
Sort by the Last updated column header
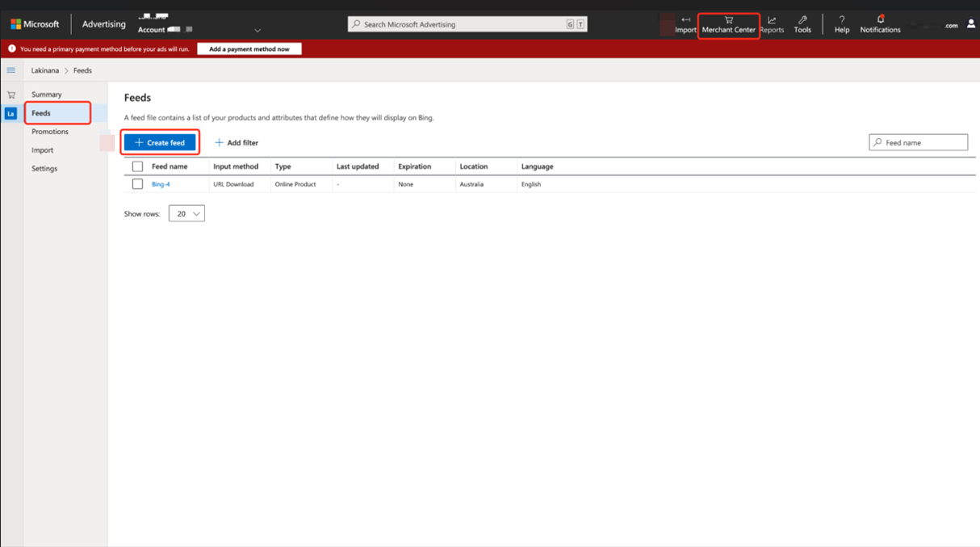pyautogui.click(x=358, y=166)
